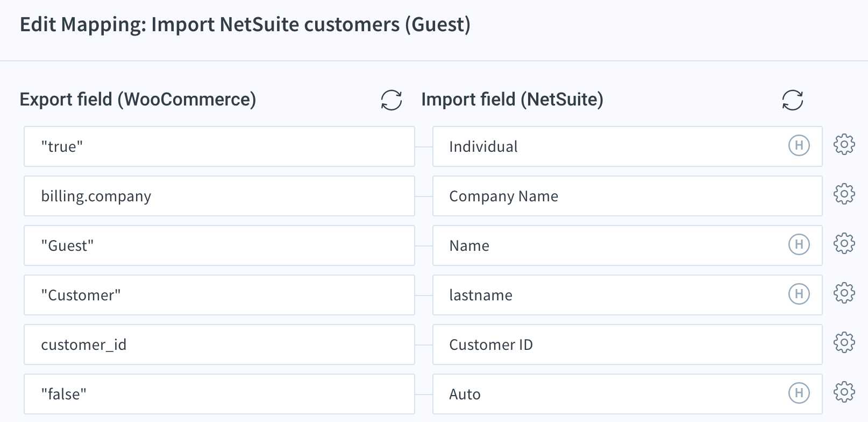
Task: Open settings gear for Company Name mapping
Action: click(844, 194)
